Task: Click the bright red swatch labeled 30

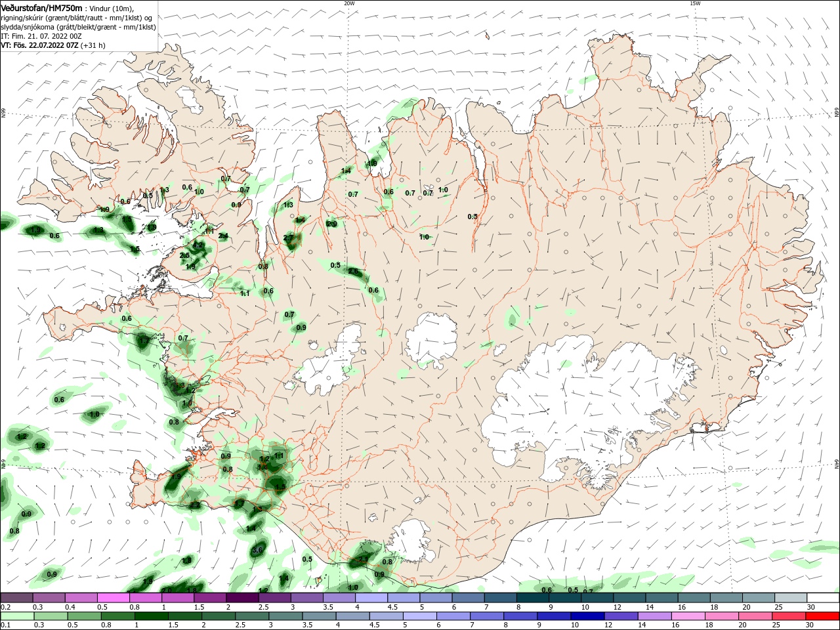Action: [821, 616]
